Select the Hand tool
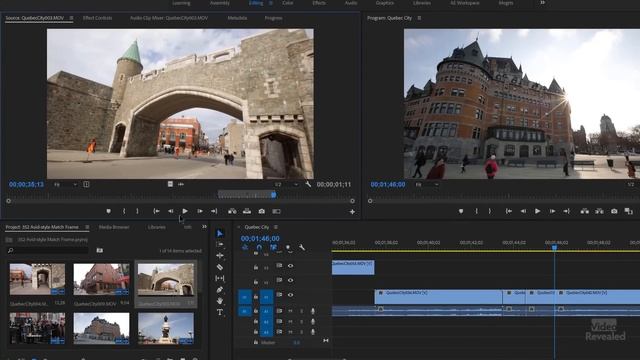 click(x=220, y=301)
